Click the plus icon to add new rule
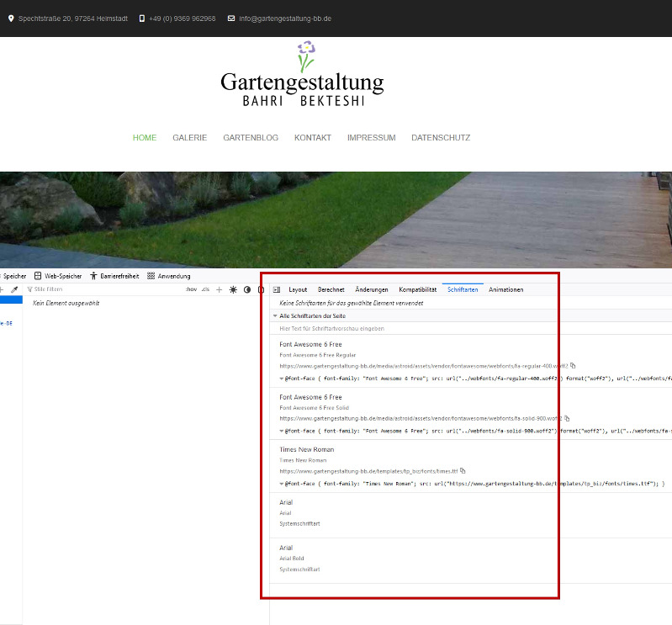This screenshot has height=625, width=672. click(x=219, y=289)
